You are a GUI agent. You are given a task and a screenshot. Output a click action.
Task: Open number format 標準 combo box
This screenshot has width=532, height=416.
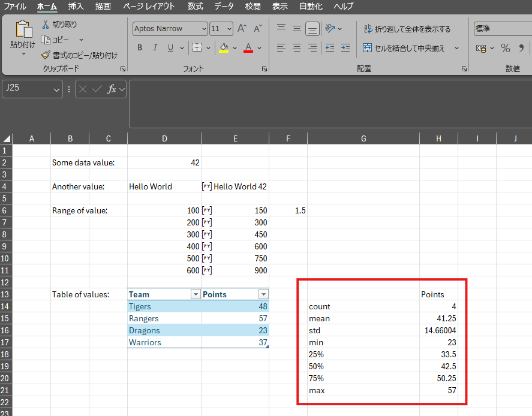[x=503, y=29]
